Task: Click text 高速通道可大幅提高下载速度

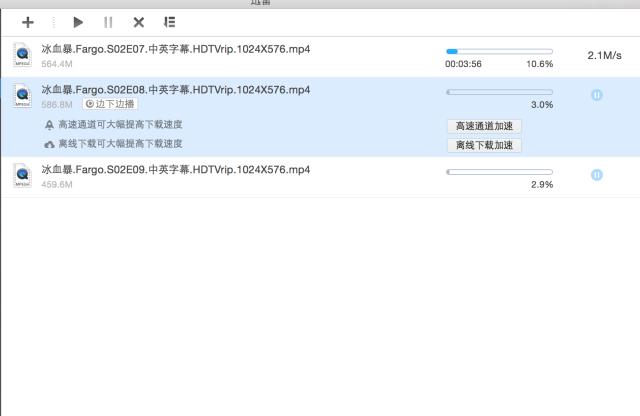Action: [120, 125]
